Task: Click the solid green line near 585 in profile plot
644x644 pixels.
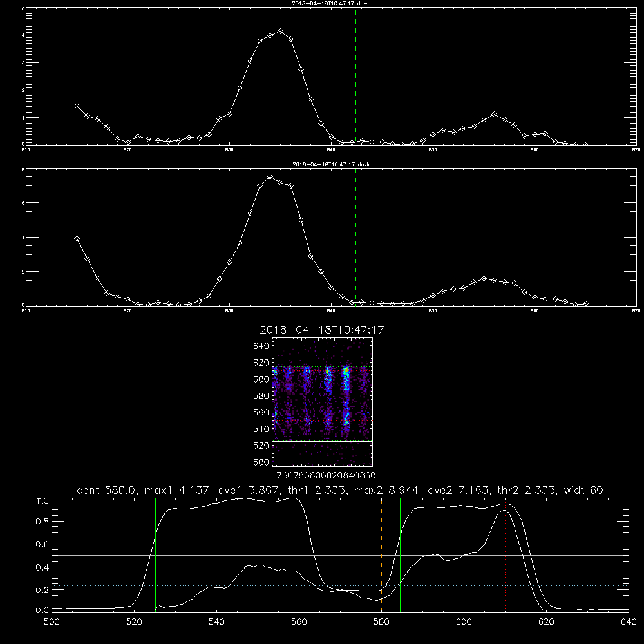Action: pos(400,555)
